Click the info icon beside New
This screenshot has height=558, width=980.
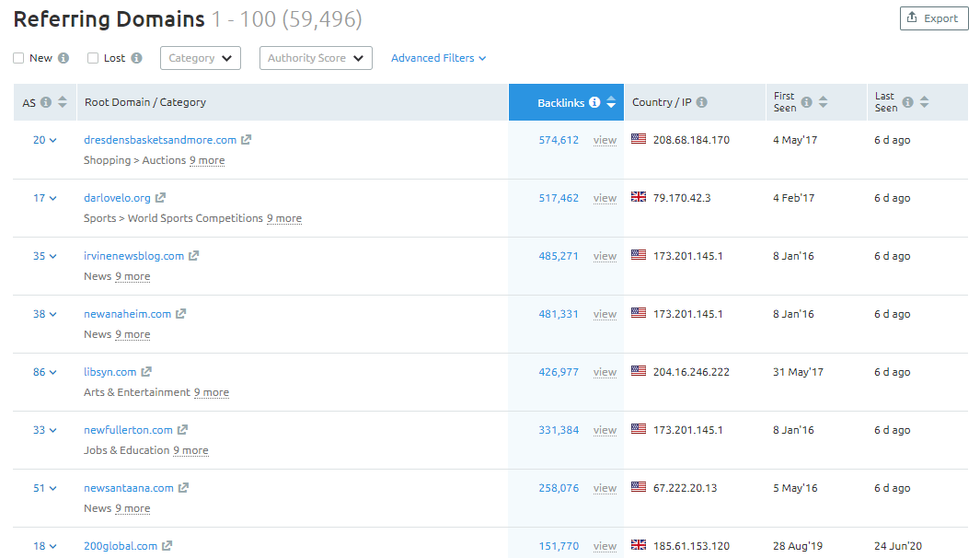pyautogui.click(x=63, y=58)
